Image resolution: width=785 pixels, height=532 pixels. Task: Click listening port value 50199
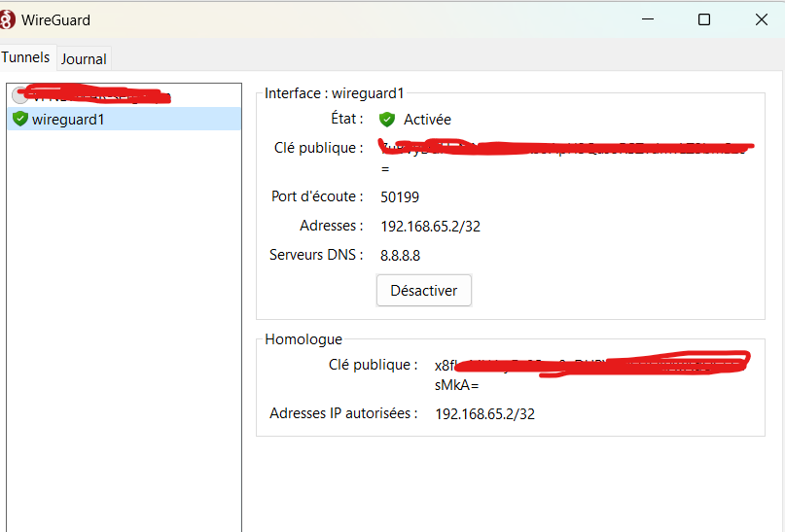400,197
